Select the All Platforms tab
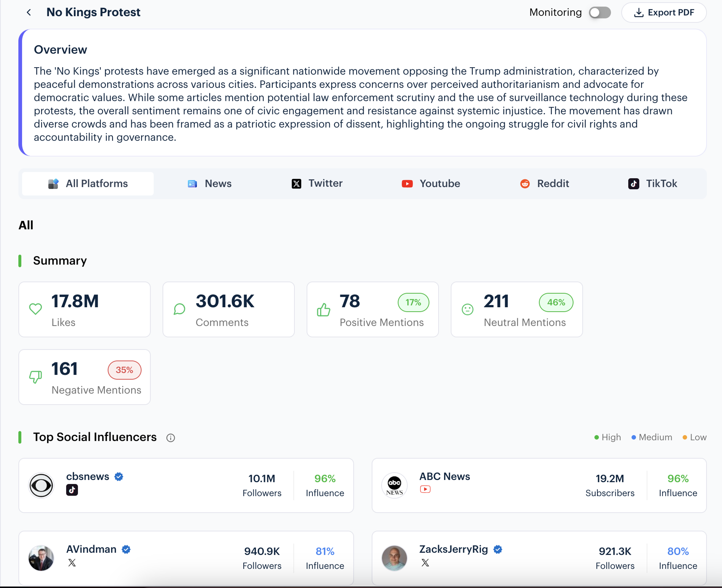 pyautogui.click(x=88, y=183)
